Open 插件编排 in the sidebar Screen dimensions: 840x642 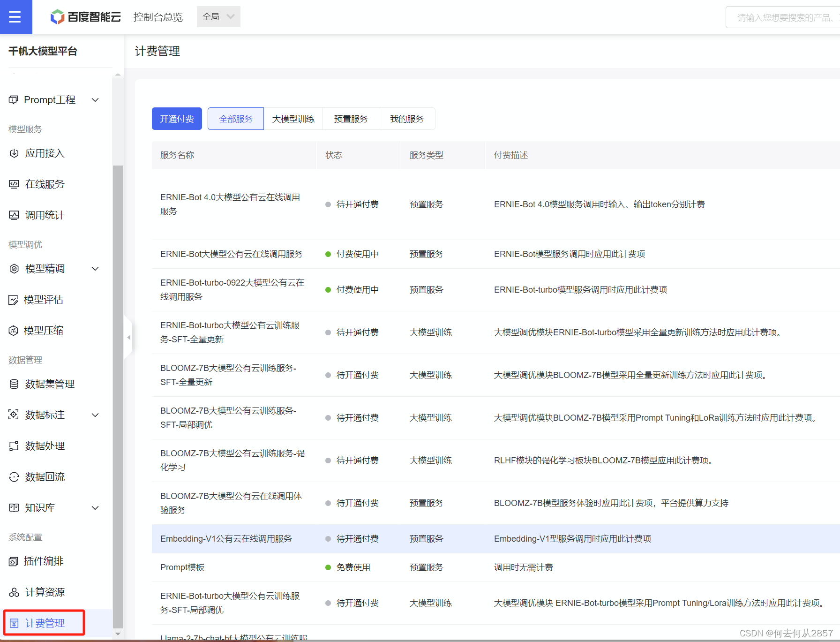point(44,561)
